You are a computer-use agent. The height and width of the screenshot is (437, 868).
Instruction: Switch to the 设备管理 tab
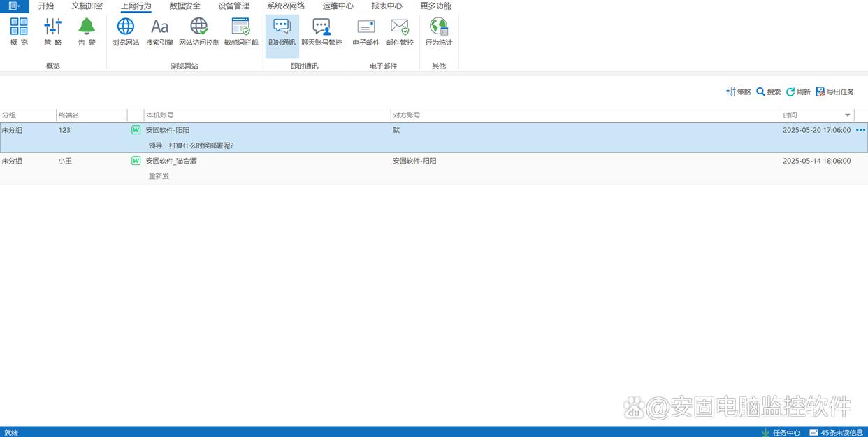pyautogui.click(x=233, y=6)
